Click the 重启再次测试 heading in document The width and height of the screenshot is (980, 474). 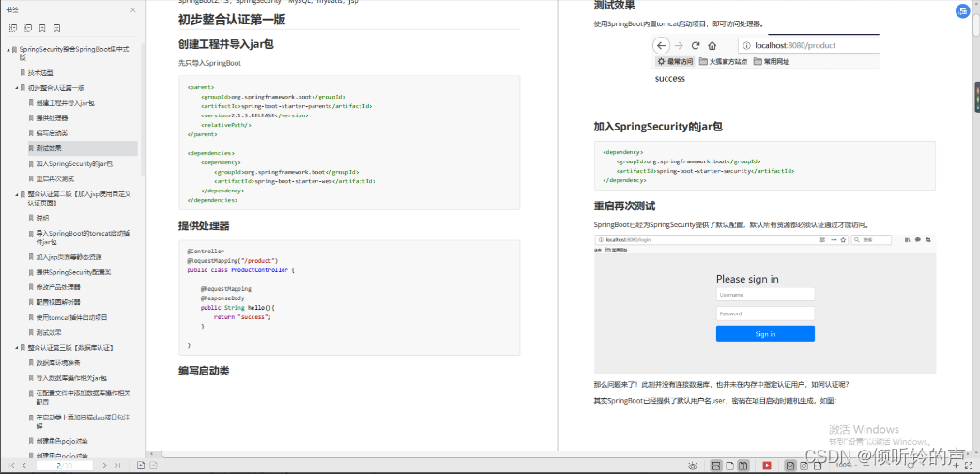[x=624, y=206]
